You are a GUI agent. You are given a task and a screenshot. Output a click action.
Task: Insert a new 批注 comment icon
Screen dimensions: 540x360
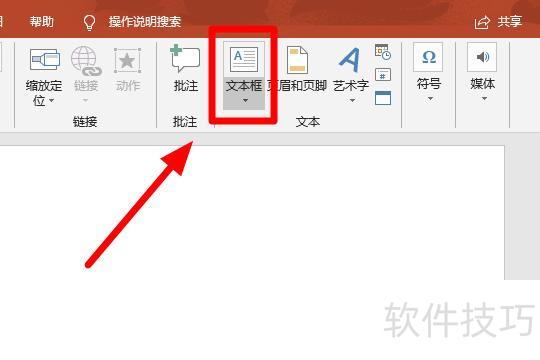(185, 58)
